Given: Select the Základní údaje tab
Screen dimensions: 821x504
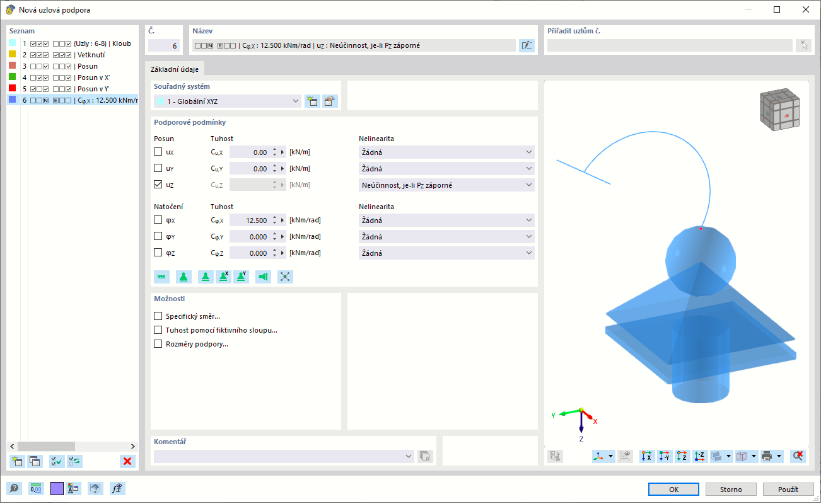Looking at the screenshot, I should point(173,69).
